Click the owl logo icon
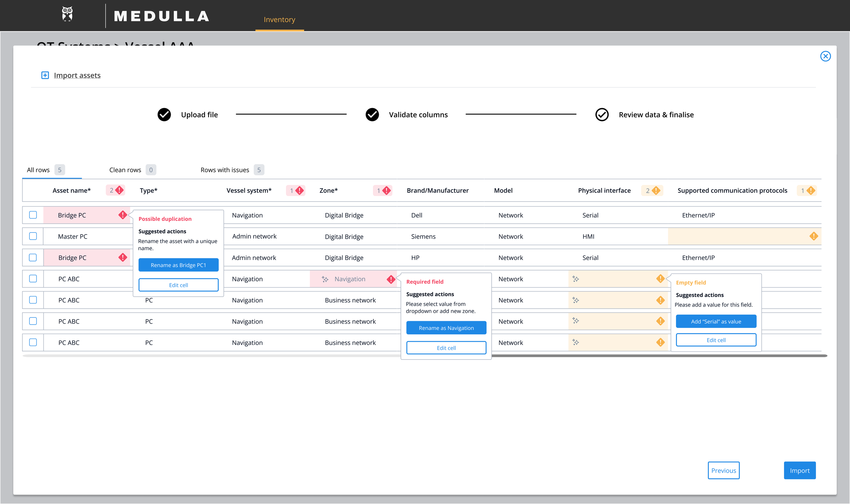Image resolution: width=850 pixels, height=504 pixels. tap(67, 14)
